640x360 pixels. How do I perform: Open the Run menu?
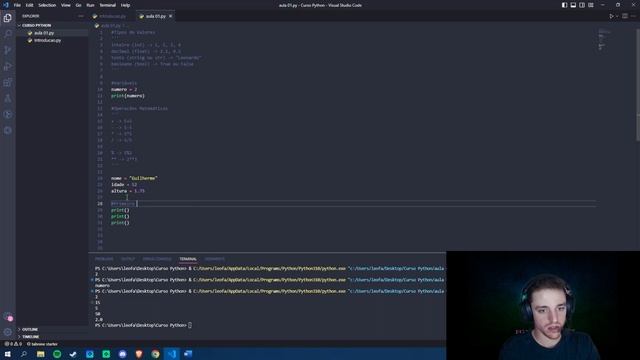(90, 5)
